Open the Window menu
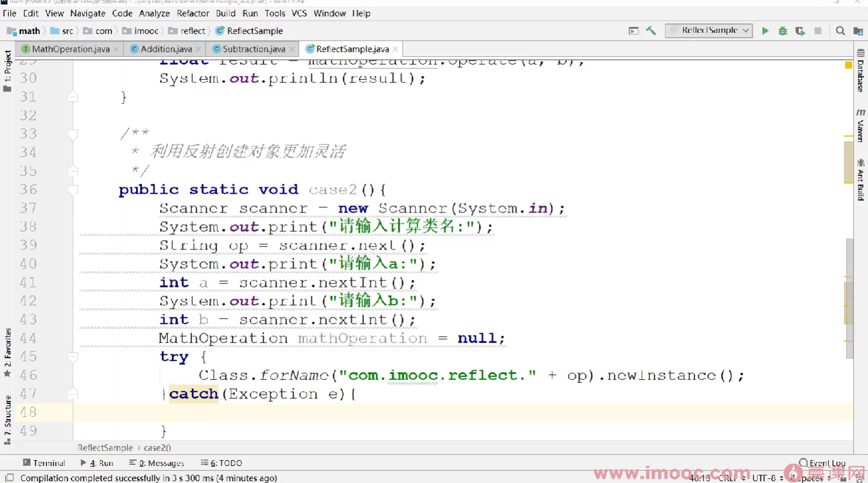868x483 pixels. point(330,13)
